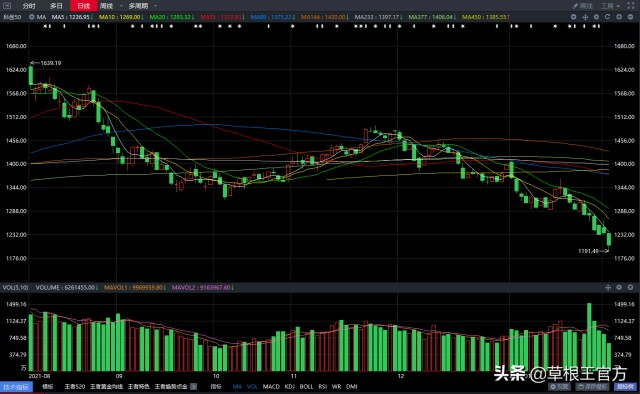This screenshot has width=640, height=394.
Task: Click the red MA55 value label
Action: 222,17
